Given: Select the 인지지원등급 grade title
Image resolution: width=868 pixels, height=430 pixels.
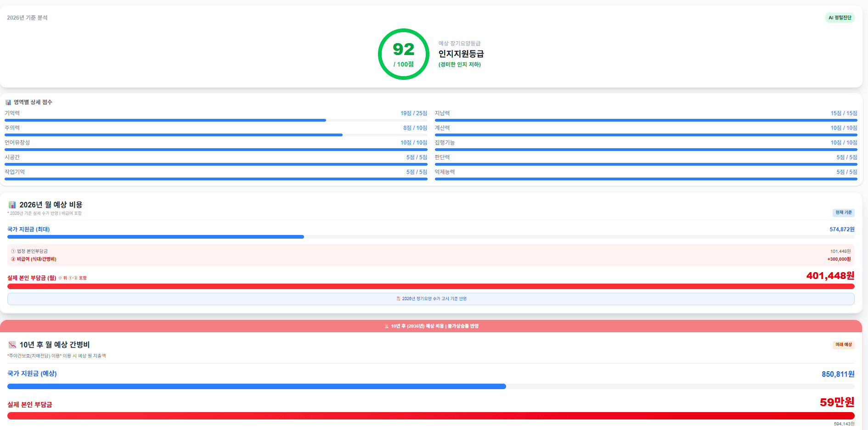Looking at the screenshot, I should tap(461, 54).
